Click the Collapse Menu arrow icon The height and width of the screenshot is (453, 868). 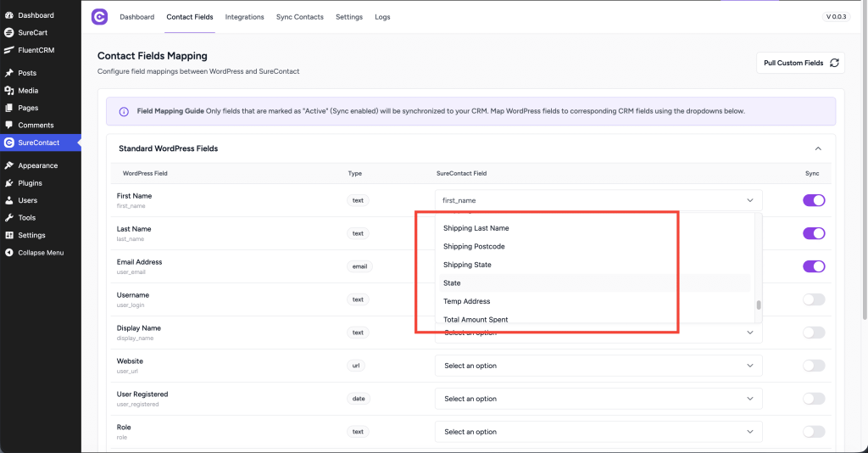(x=8, y=253)
